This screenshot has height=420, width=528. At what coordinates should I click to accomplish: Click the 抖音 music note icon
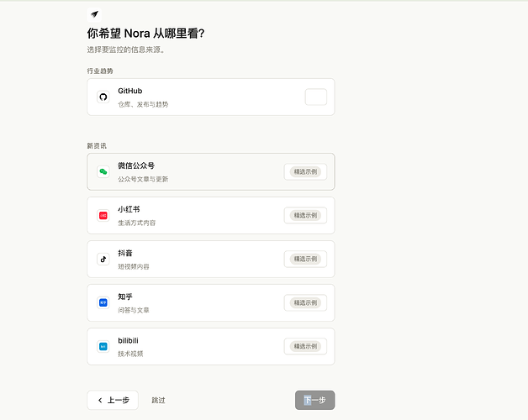tap(103, 259)
